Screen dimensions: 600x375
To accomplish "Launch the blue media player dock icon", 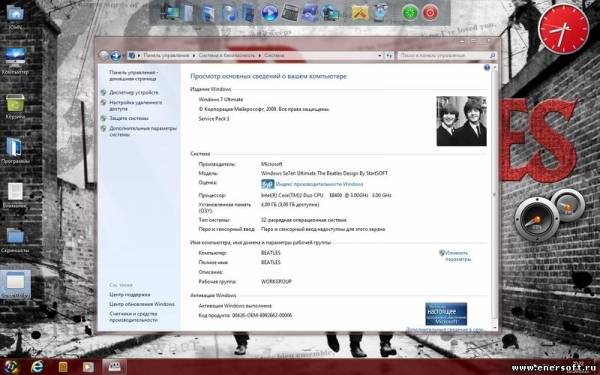I will [269, 13].
